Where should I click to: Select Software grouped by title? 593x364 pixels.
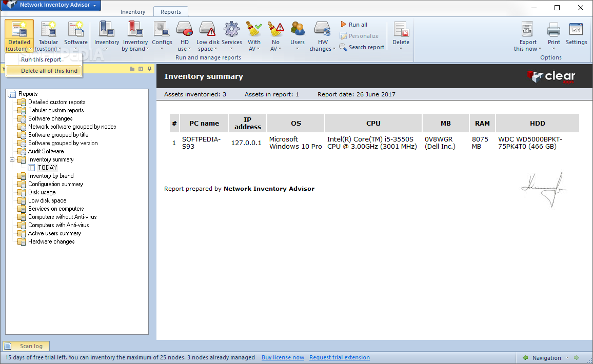(x=58, y=135)
